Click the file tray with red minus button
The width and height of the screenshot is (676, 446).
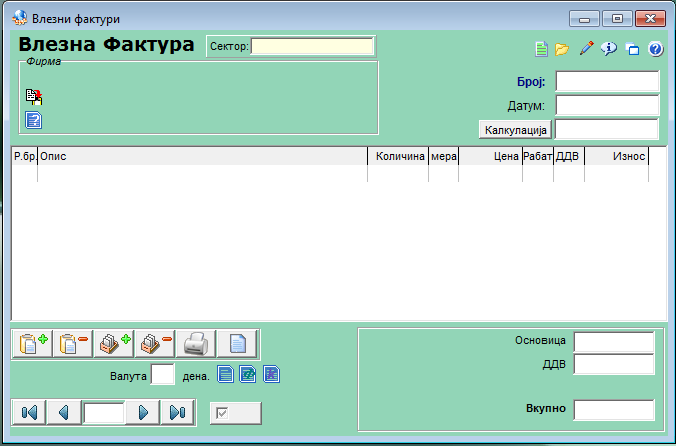(x=155, y=344)
